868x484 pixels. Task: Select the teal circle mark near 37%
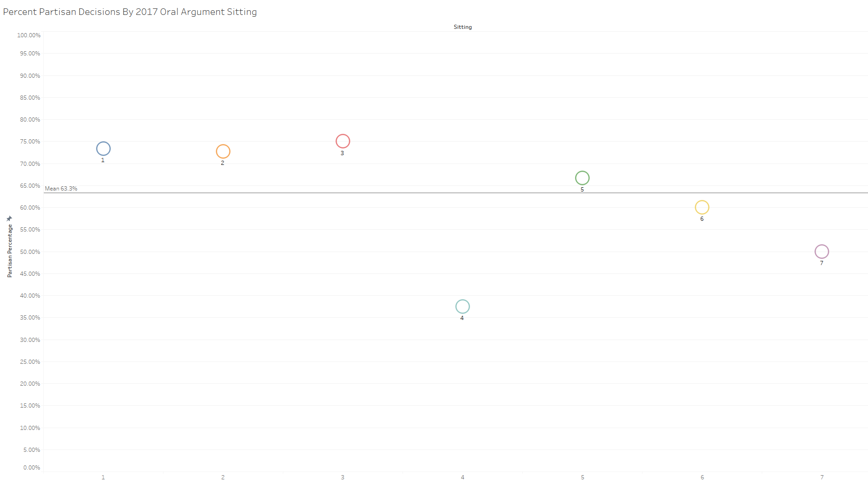463,307
